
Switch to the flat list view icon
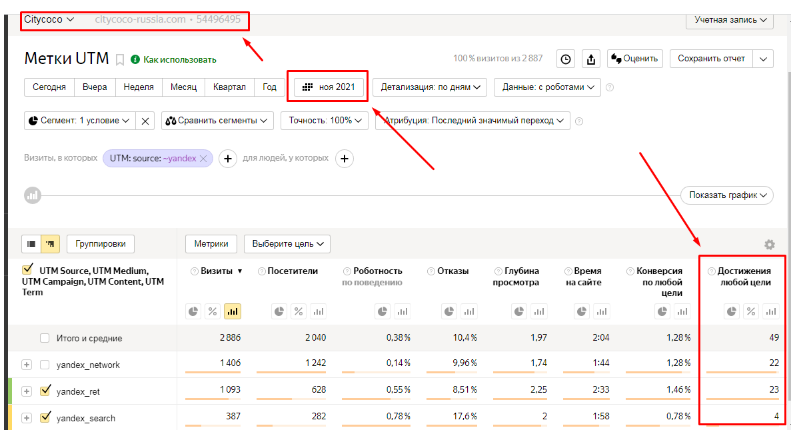pyautogui.click(x=31, y=244)
